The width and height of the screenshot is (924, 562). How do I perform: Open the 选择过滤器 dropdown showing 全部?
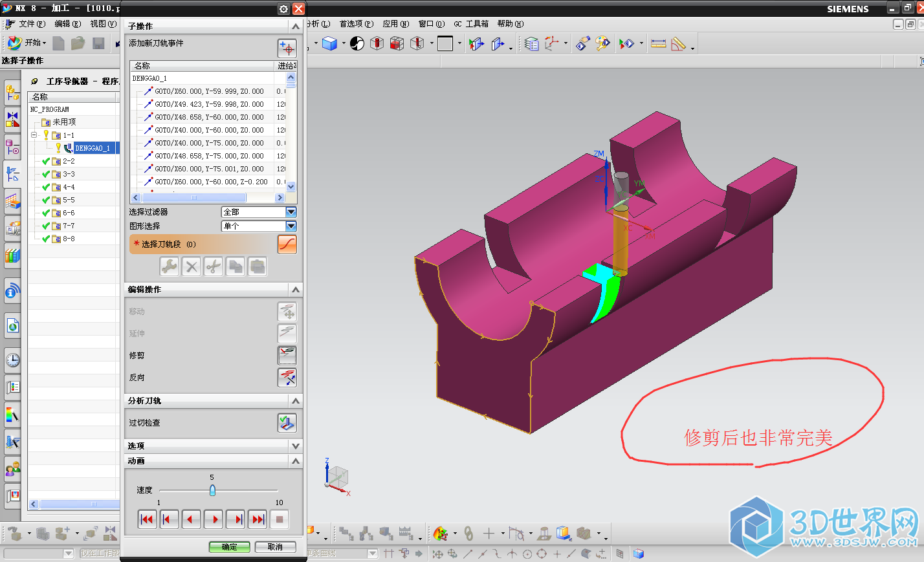pos(291,212)
